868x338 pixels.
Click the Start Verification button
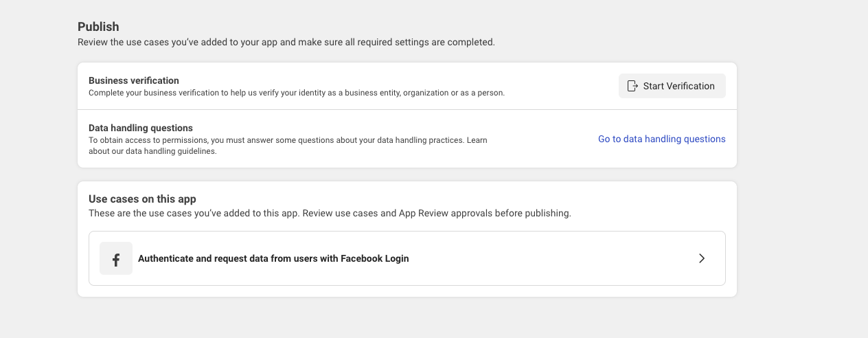[x=672, y=86]
